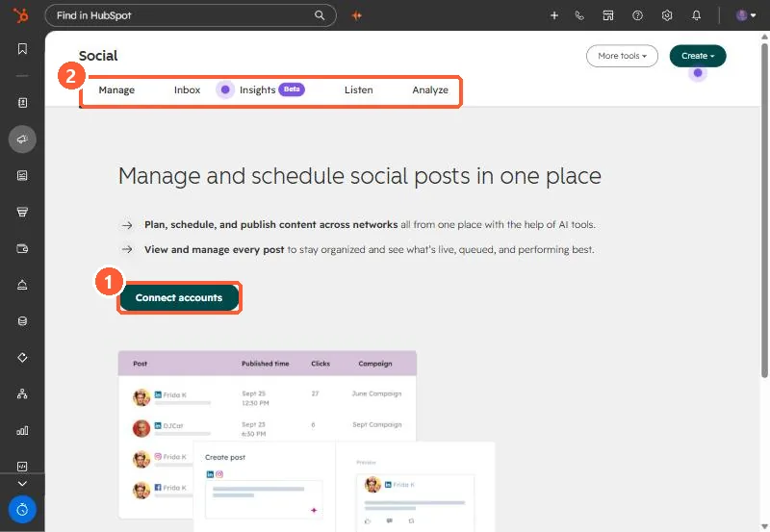Open the Bookmarks icon in the sidebar
The image size is (770, 532).
click(x=22, y=49)
